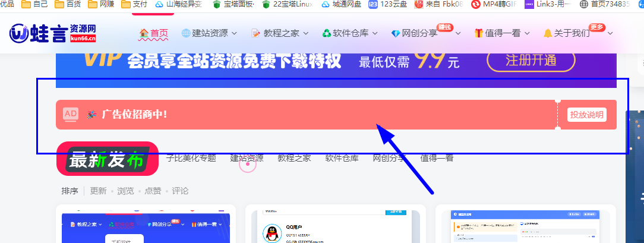Click the 广告位招商中 ad text

point(135,115)
